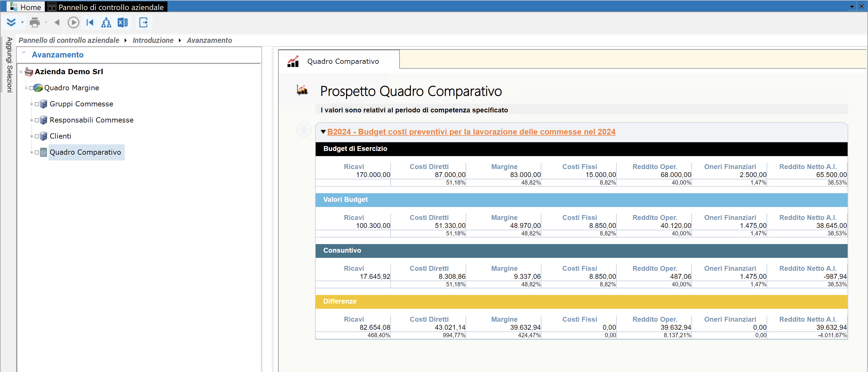Collapse the Avanzamento panel chevron

24,53
